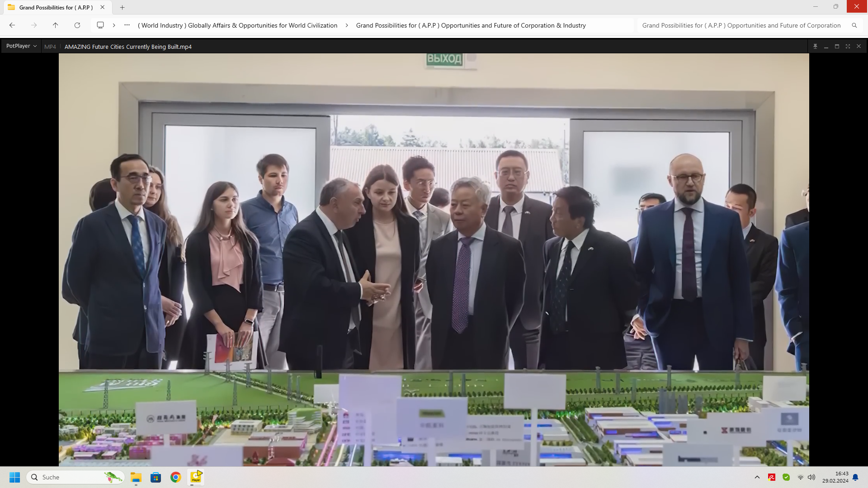Open File Explorer from taskbar
Viewport: 868px width, 488px height.
tap(136, 477)
